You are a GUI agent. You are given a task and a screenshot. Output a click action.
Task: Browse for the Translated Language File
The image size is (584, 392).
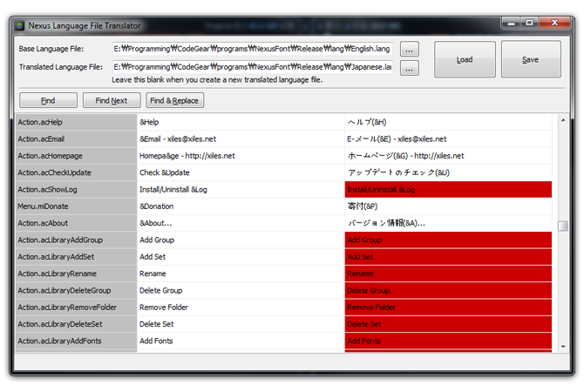(x=410, y=68)
